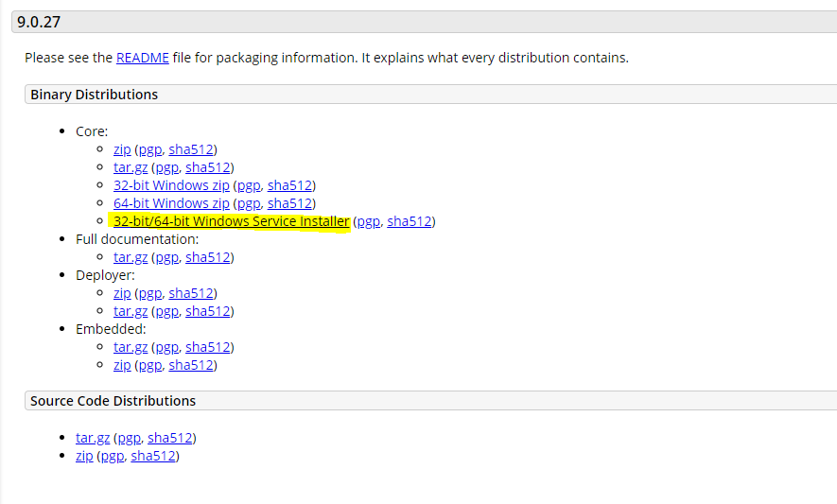Image resolution: width=837 pixels, height=504 pixels.
Task: Open pgp for Full documentation tar.gz
Action: click(x=166, y=258)
